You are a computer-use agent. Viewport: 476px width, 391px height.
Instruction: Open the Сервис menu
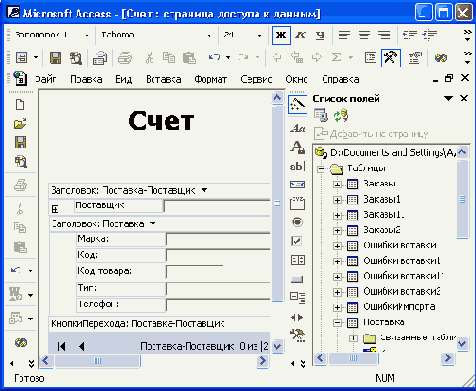256,79
